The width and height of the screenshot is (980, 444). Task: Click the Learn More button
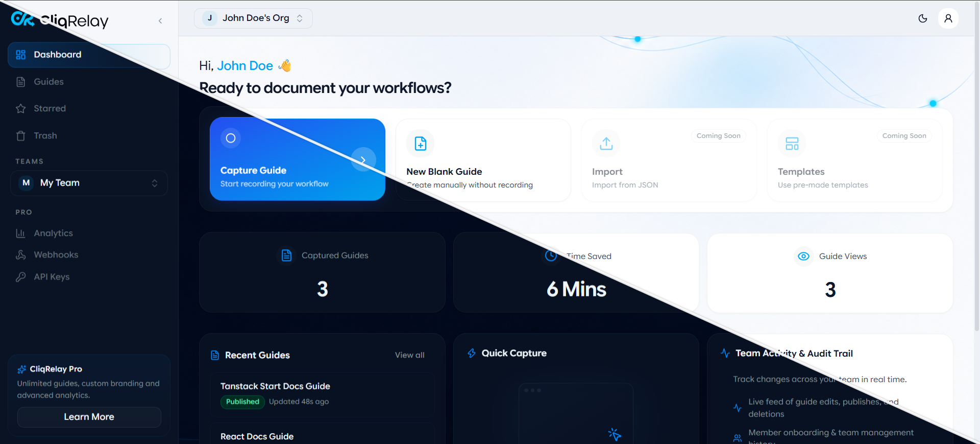[89, 417]
